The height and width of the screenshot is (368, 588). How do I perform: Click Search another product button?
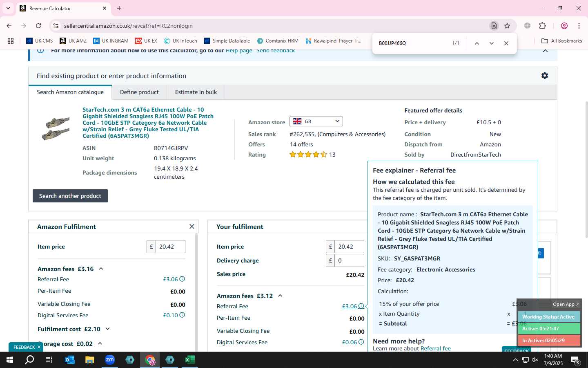click(70, 196)
